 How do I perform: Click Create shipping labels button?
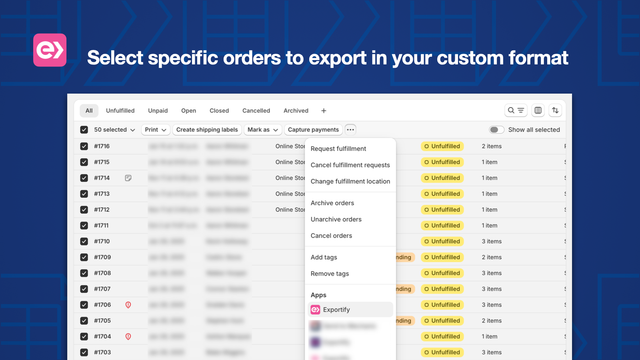[x=207, y=130]
